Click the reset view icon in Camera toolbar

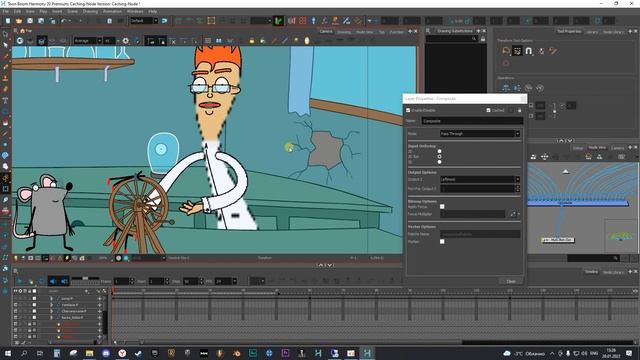[x=20, y=41]
